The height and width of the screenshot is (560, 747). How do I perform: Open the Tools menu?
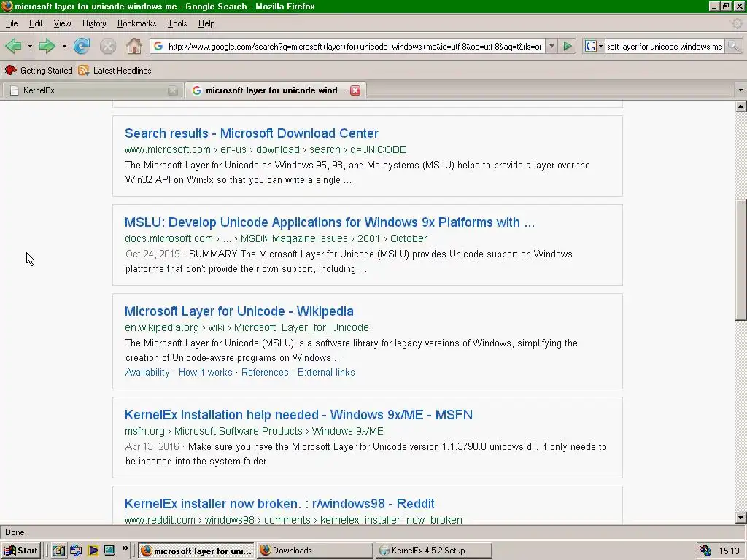(x=177, y=23)
